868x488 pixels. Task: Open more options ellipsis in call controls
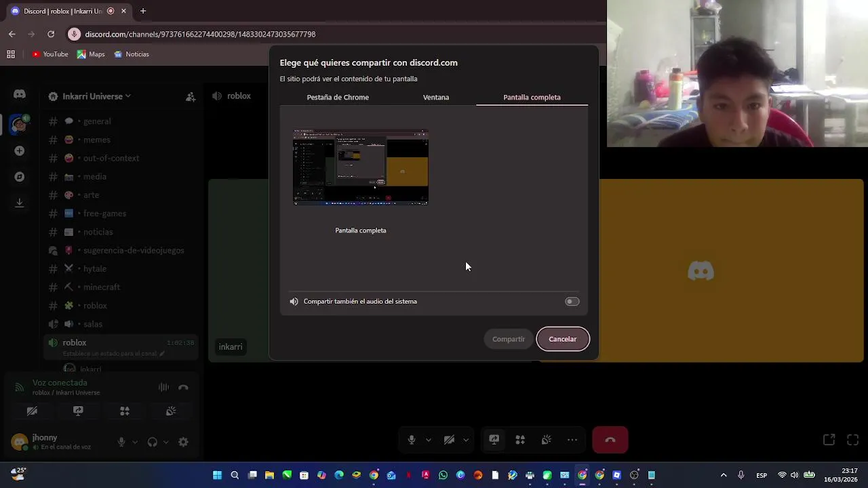point(572,440)
